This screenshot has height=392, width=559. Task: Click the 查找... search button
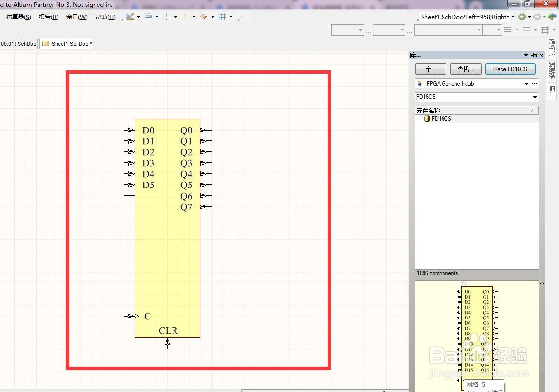tap(465, 69)
